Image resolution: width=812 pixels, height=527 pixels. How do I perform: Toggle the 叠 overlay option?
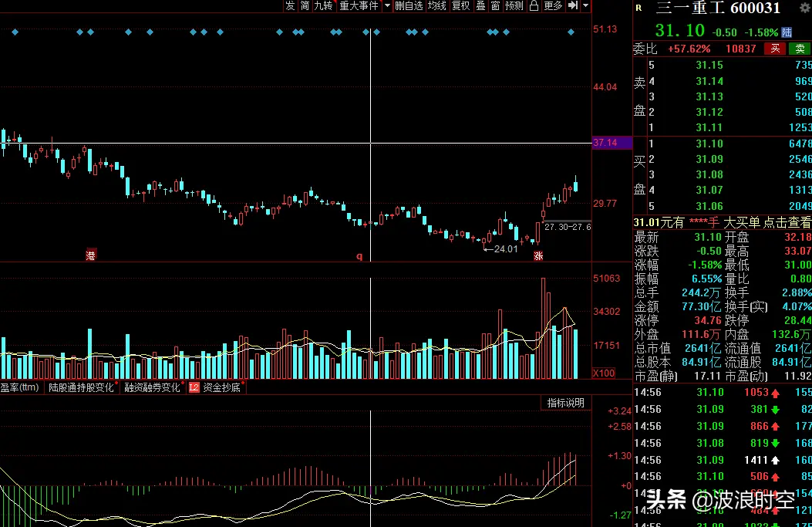pos(480,6)
